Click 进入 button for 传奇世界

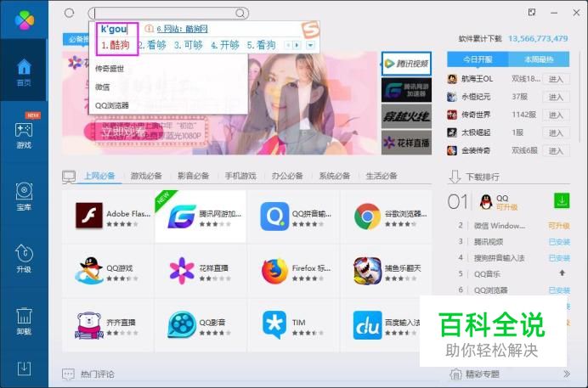click(x=556, y=115)
